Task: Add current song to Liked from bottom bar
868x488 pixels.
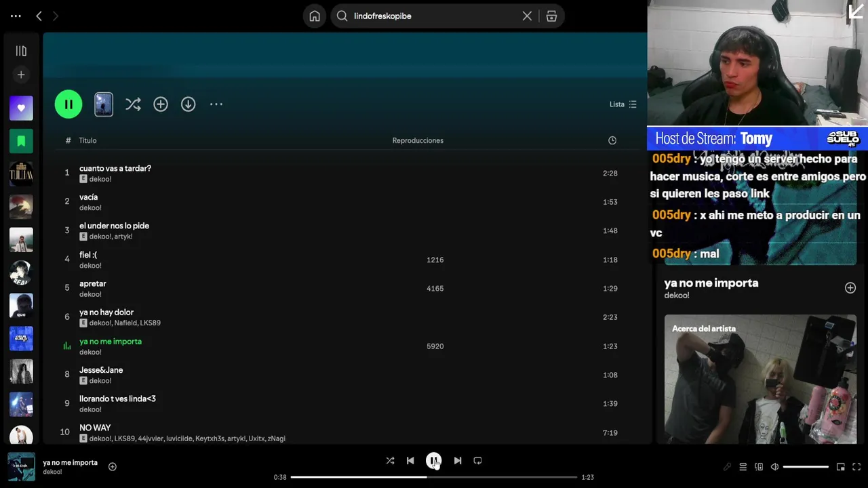Action: click(x=113, y=466)
